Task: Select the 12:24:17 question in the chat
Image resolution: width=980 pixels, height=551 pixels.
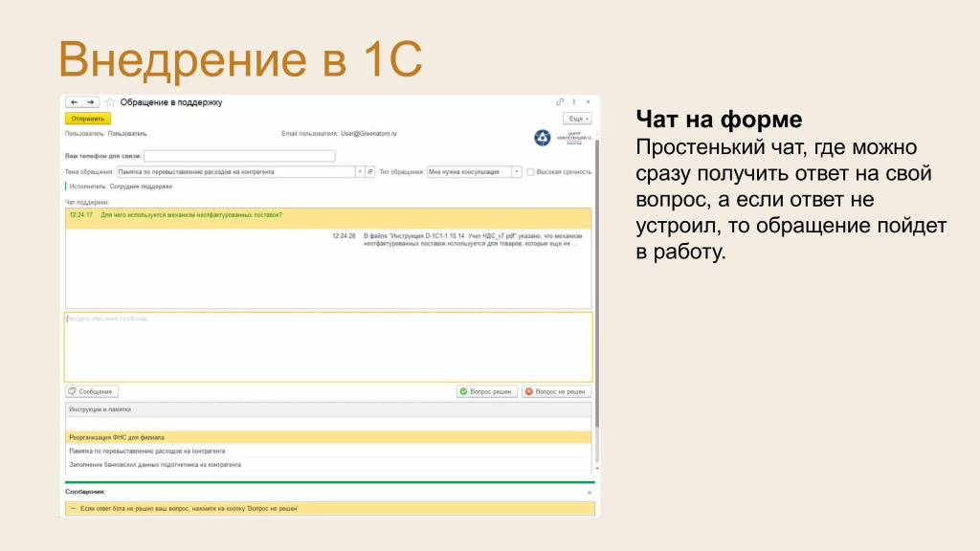Action: 328,218
